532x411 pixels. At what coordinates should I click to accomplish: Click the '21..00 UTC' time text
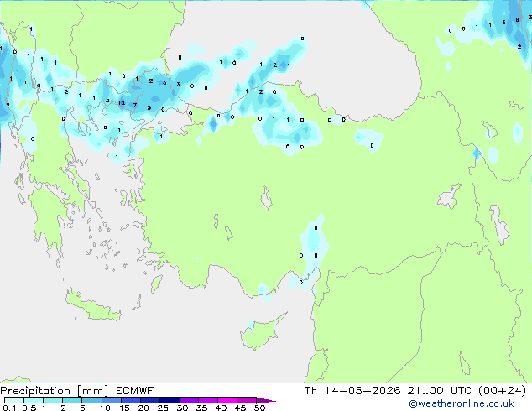tap(440, 391)
